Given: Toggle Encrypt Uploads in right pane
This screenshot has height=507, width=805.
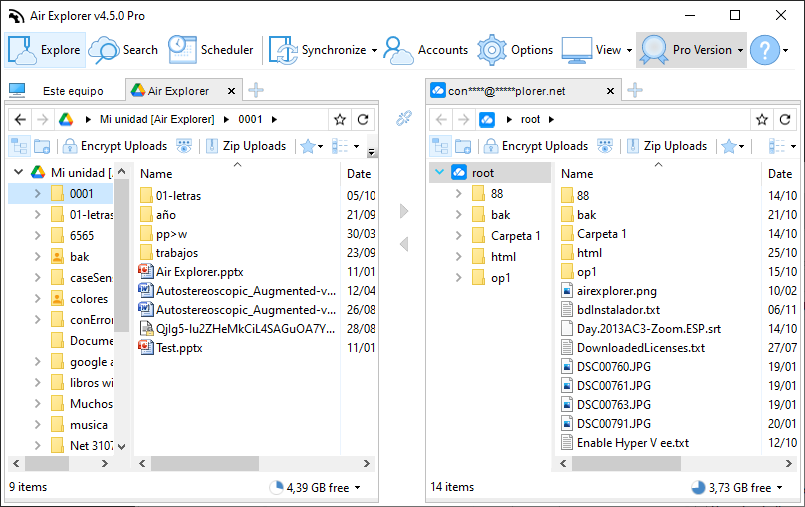Looking at the screenshot, I should (536, 146).
